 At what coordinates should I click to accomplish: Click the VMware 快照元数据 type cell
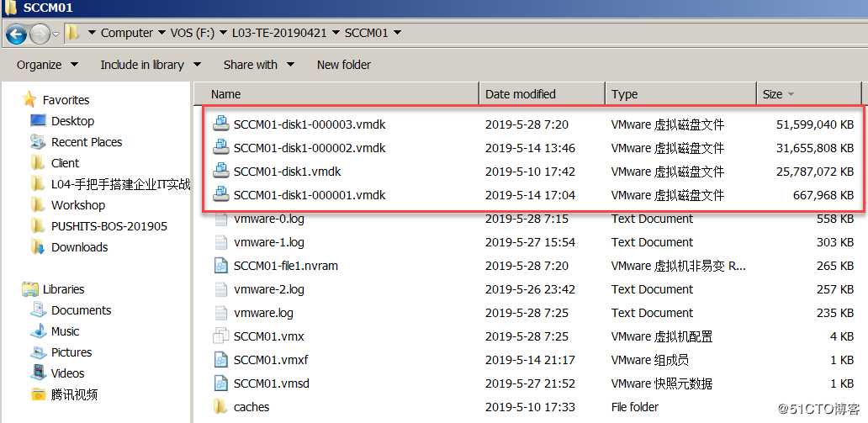(662, 383)
